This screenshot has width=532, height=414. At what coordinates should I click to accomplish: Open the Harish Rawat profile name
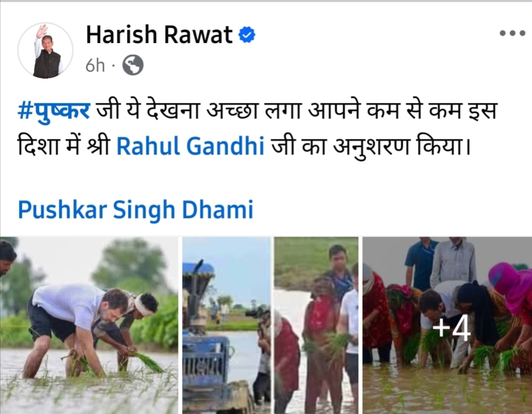(x=159, y=34)
